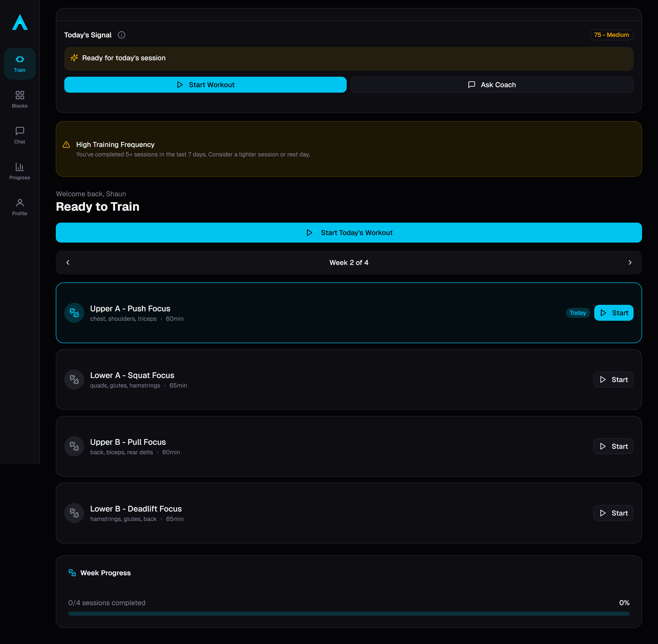View the Progress section
The image size is (658, 644).
click(x=20, y=171)
